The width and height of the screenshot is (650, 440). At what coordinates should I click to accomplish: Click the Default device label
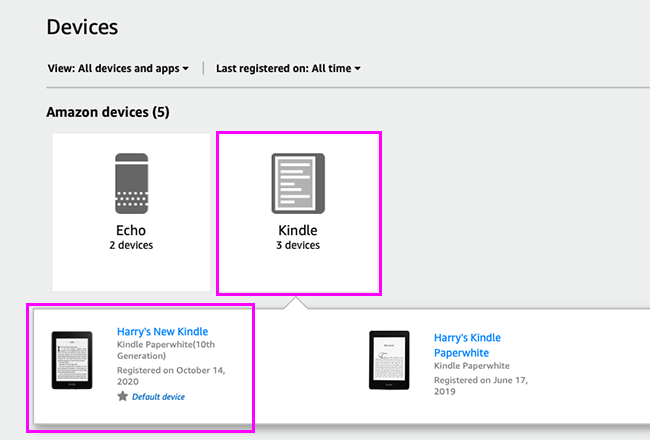coord(158,397)
